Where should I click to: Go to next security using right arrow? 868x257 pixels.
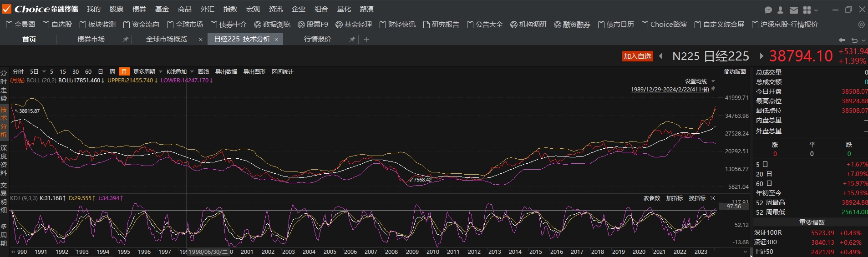pyautogui.click(x=761, y=56)
